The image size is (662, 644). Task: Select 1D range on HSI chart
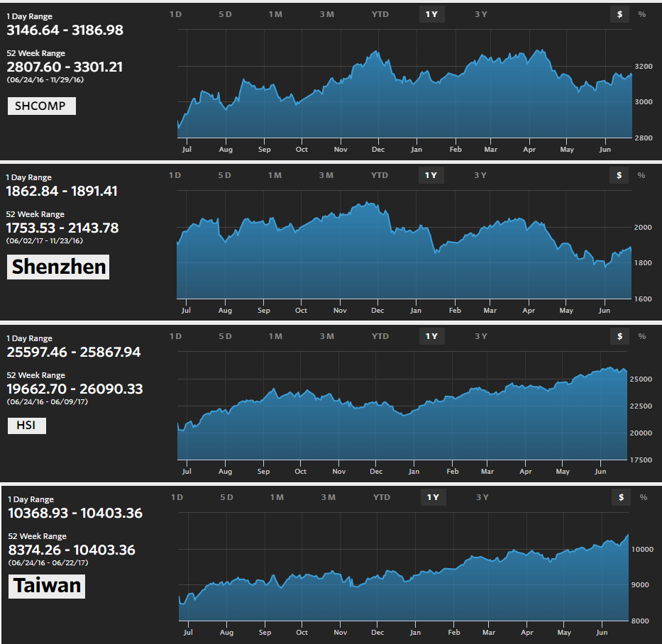pos(176,336)
